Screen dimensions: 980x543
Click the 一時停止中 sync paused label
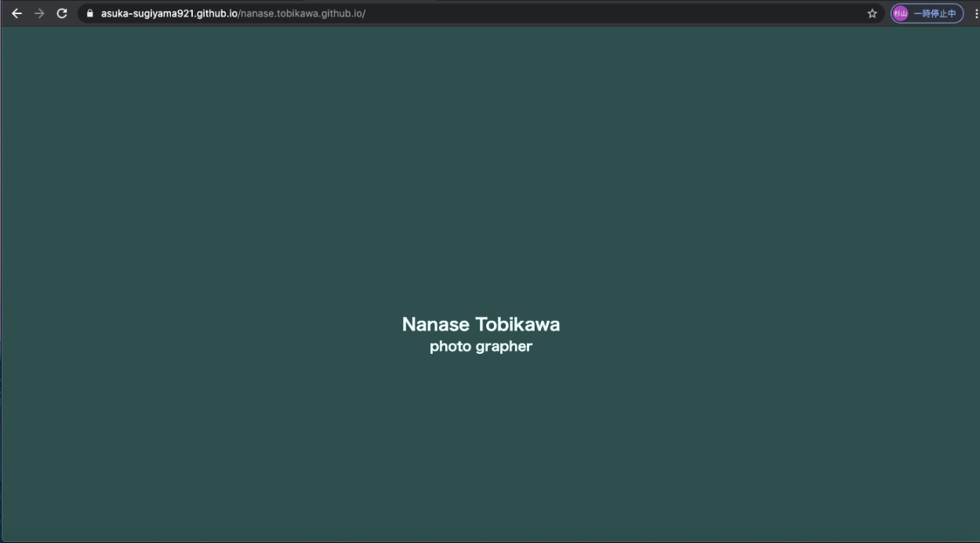click(x=935, y=13)
